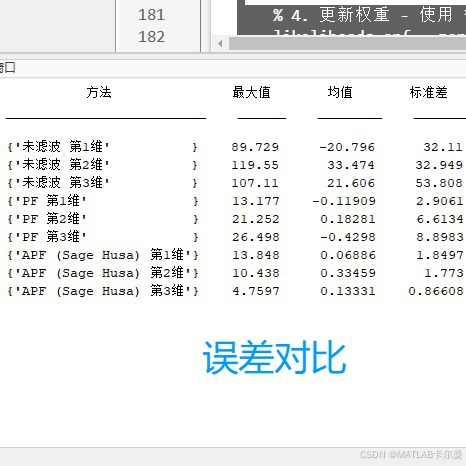Screen dimensions: 466x466
Task: Click the max value 4.7597
Action: [x=255, y=291]
